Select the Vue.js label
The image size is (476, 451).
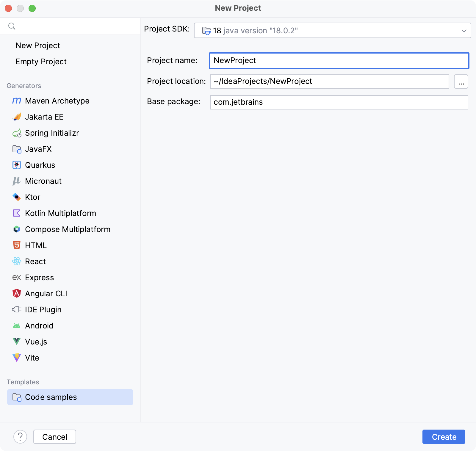click(36, 342)
